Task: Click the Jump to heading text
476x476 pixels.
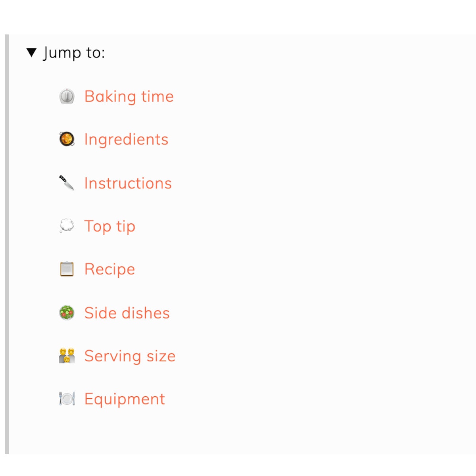Action: pyautogui.click(x=75, y=52)
